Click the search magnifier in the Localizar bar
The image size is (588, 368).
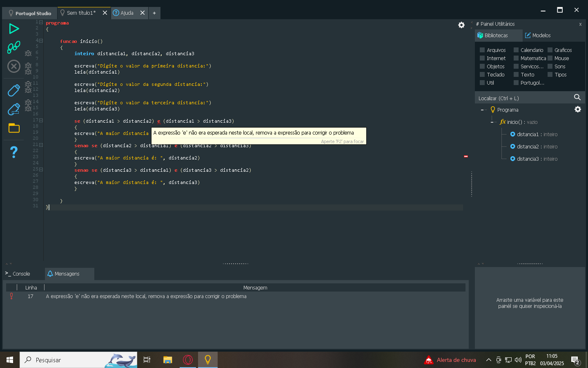point(577,97)
